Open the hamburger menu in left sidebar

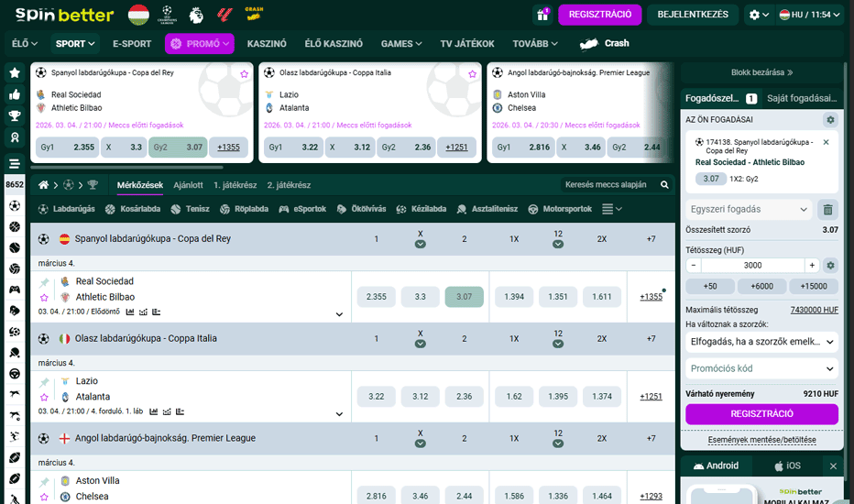point(15,163)
